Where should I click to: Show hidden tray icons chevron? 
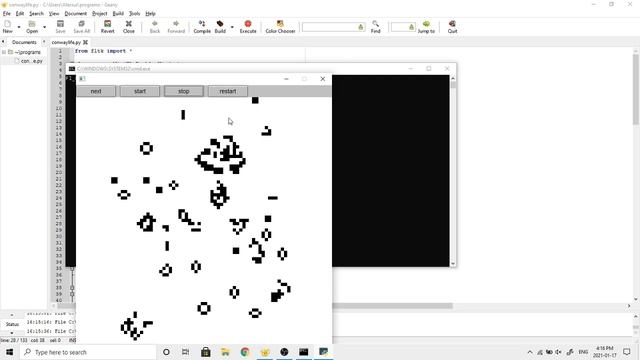tap(530, 352)
